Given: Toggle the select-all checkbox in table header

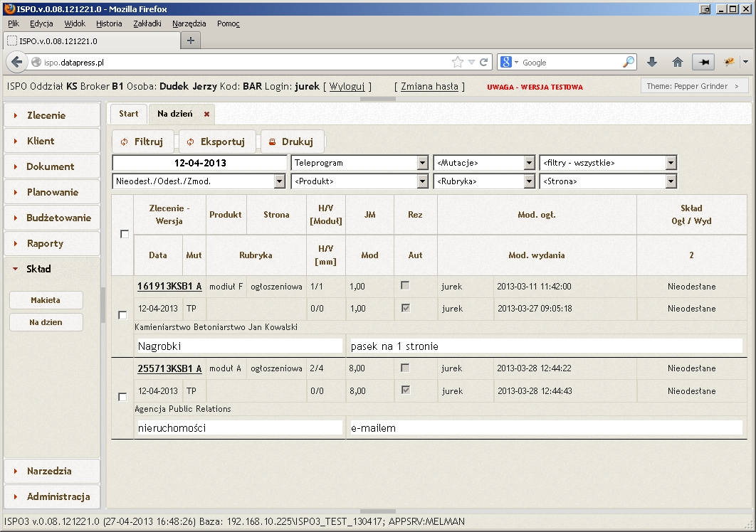Looking at the screenshot, I should [125, 234].
